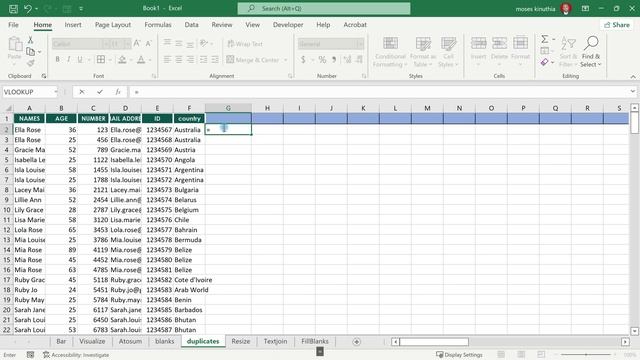Image resolution: width=640 pixels, height=360 pixels.
Task: Toggle Middle vertical alignment
Action: pyautogui.click(x=179, y=43)
